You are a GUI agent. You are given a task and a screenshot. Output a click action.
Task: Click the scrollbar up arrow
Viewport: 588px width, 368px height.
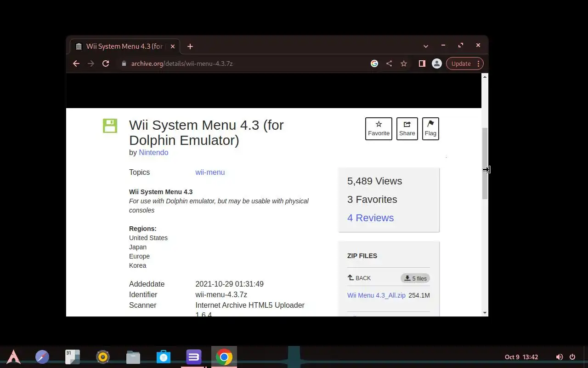485,76
